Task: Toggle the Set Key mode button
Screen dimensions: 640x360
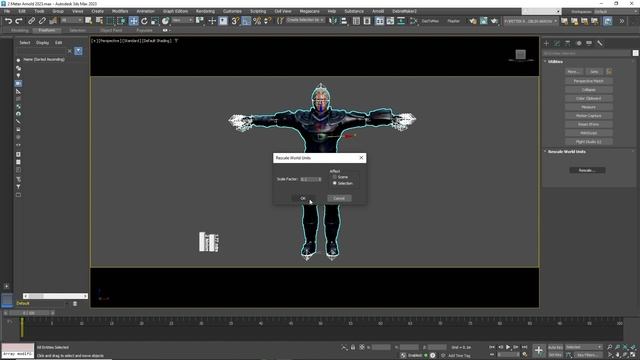Action: click(x=555, y=355)
